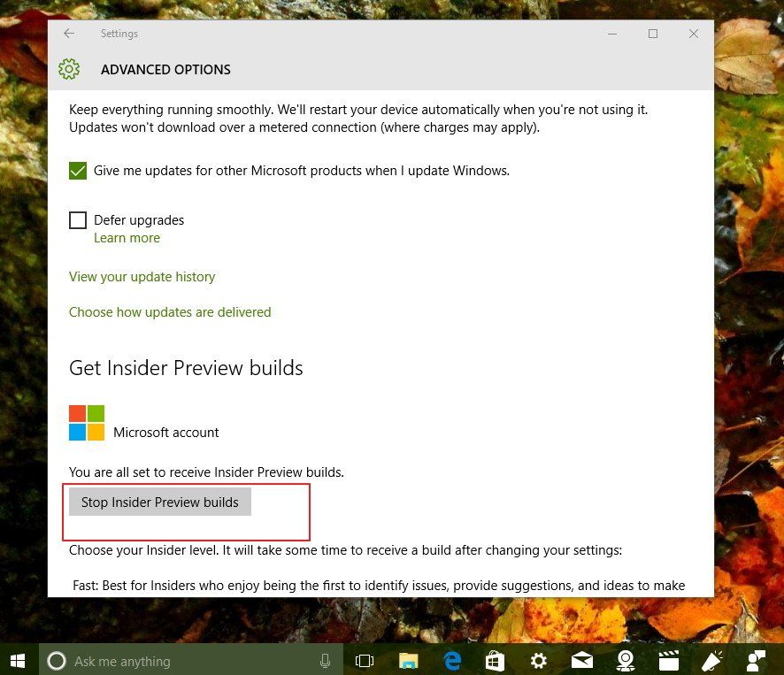The width and height of the screenshot is (784, 675).
Task: Open Task View from the taskbar
Action: pyautogui.click(x=364, y=660)
